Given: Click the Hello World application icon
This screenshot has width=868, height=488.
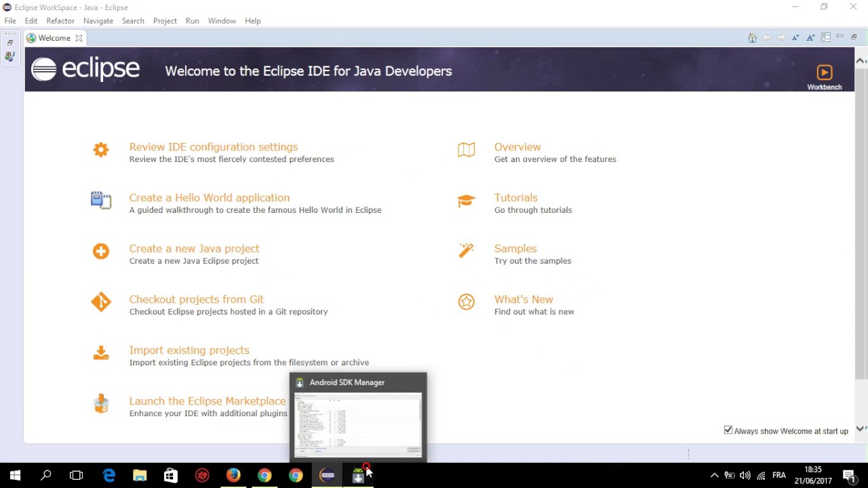Looking at the screenshot, I should [101, 200].
